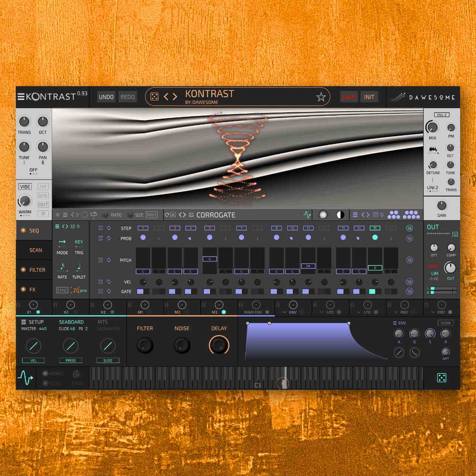Adjust the OUT volume knob
This screenshot has width=476, height=476.
click(x=450, y=268)
